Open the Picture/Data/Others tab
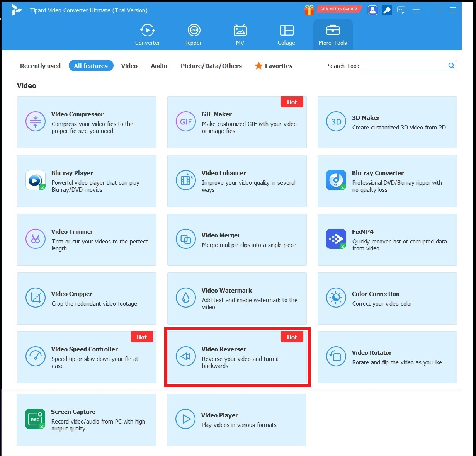 pos(211,66)
